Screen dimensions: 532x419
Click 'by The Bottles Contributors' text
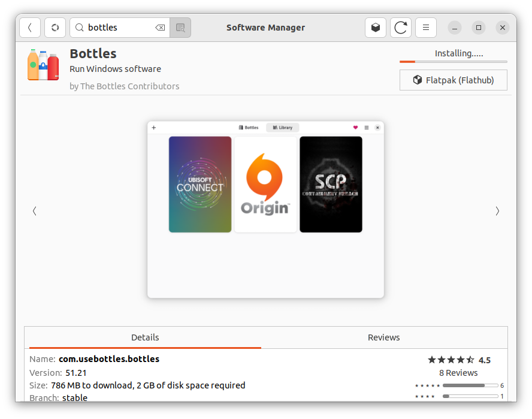pyautogui.click(x=125, y=86)
